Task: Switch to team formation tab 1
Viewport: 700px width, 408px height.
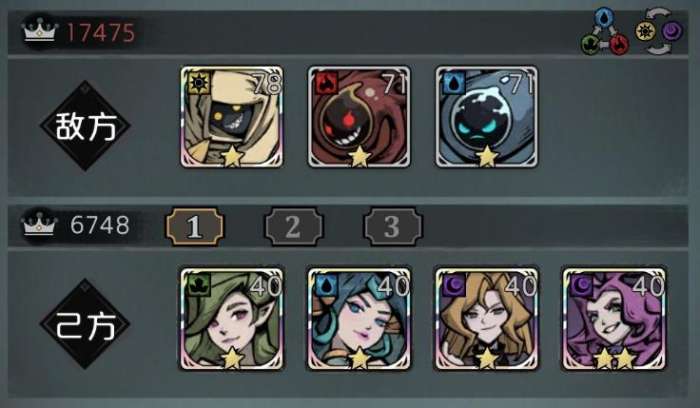Action: [x=195, y=226]
